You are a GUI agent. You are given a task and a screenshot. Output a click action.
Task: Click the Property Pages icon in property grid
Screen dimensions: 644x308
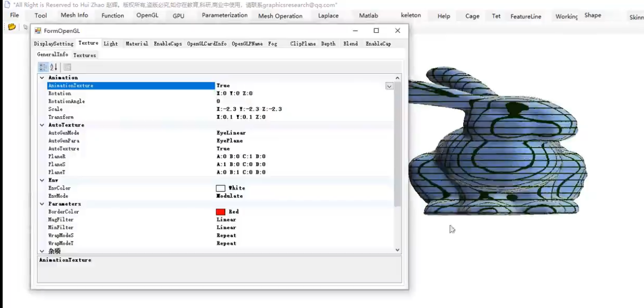(x=67, y=67)
